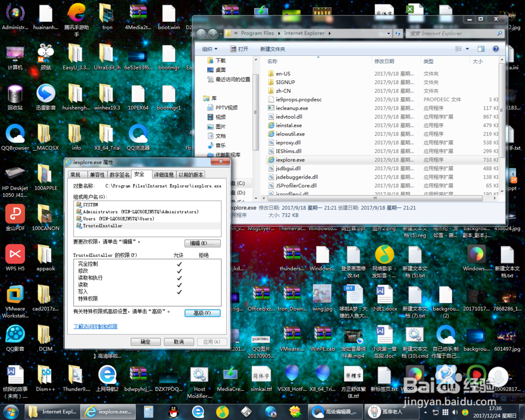
Task: Select the 网络歌手 music file icon
Action: 384,261
